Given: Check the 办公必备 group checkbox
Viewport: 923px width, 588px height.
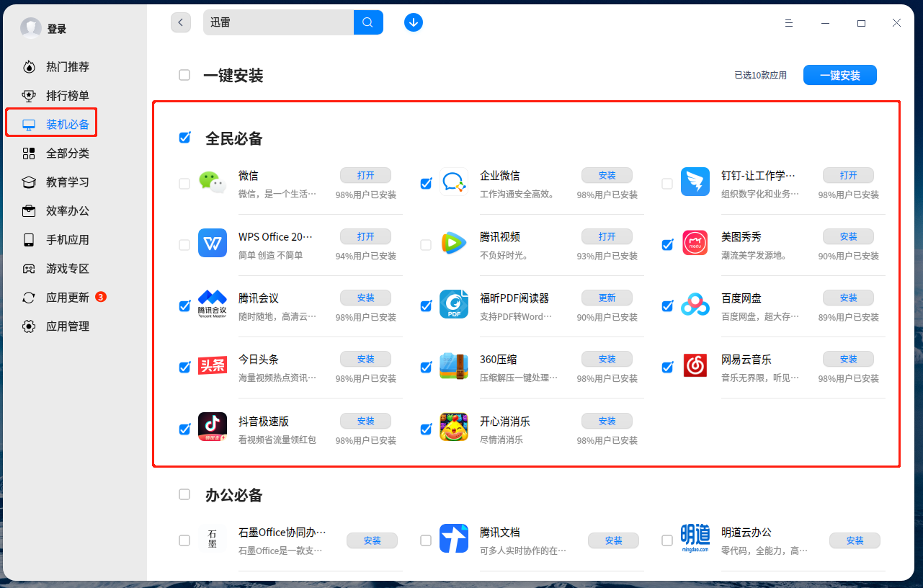Looking at the screenshot, I should 184,494.
